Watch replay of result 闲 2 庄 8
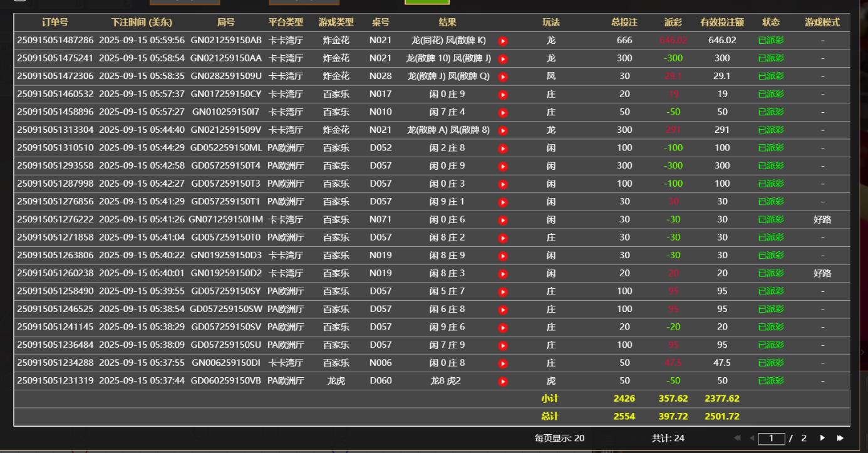Viewport: 868px width, 453px height. [502, 148]
